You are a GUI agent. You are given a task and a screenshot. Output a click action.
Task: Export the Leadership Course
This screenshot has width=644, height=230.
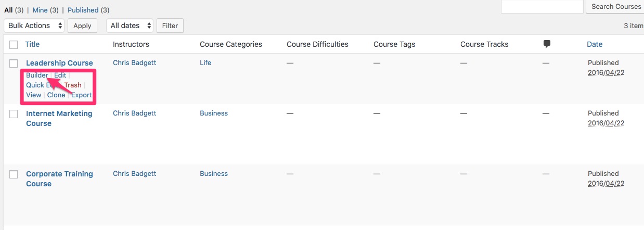(x=82, y=95)
